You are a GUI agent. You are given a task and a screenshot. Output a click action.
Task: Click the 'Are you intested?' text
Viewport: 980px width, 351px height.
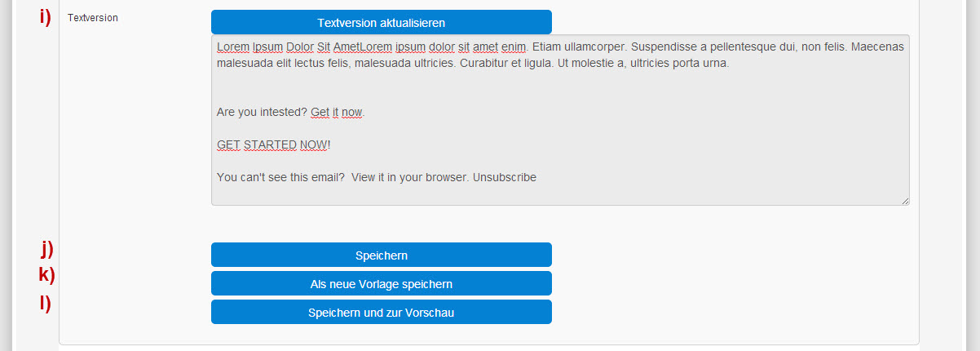coord(262,112)
